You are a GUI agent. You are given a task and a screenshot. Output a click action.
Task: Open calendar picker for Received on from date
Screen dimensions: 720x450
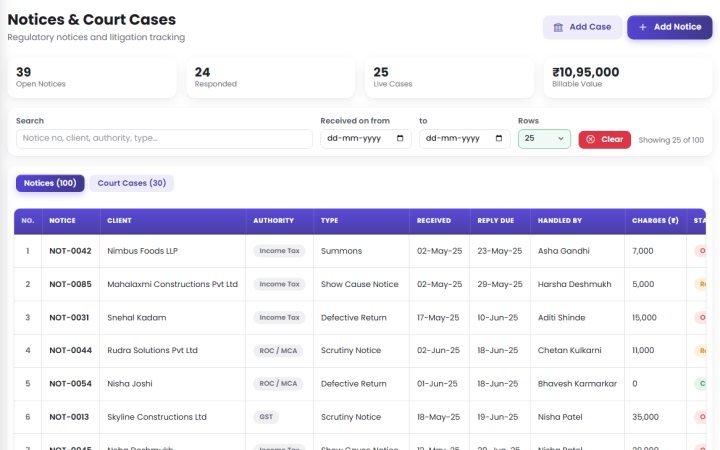400,138
